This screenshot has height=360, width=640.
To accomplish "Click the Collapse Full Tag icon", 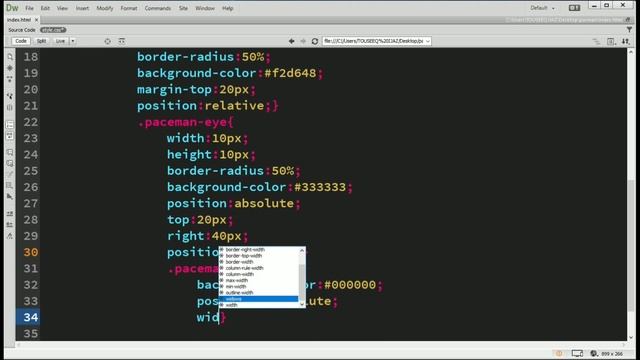I will (x=10, y=79).
